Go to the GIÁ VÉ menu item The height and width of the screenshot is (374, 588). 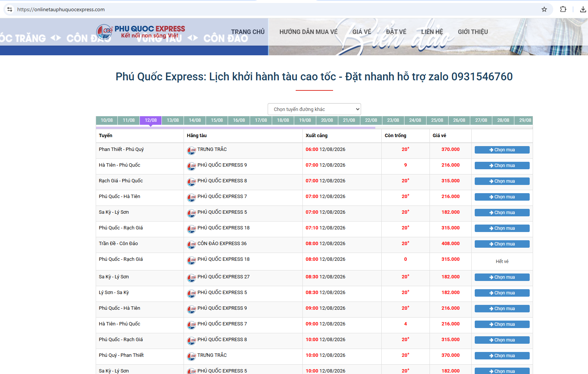click(x=362, y=32)
